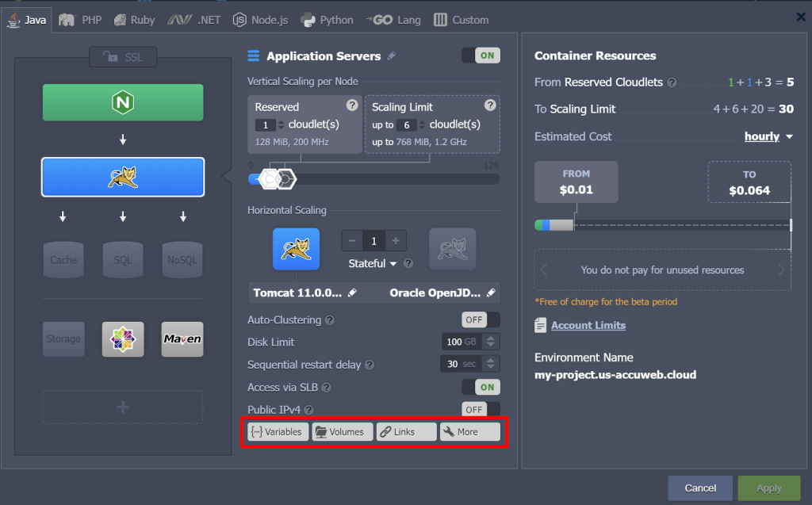The image size is (812, 505).
Task: Open Variables settings for the application server
Action: pos(277,431)
